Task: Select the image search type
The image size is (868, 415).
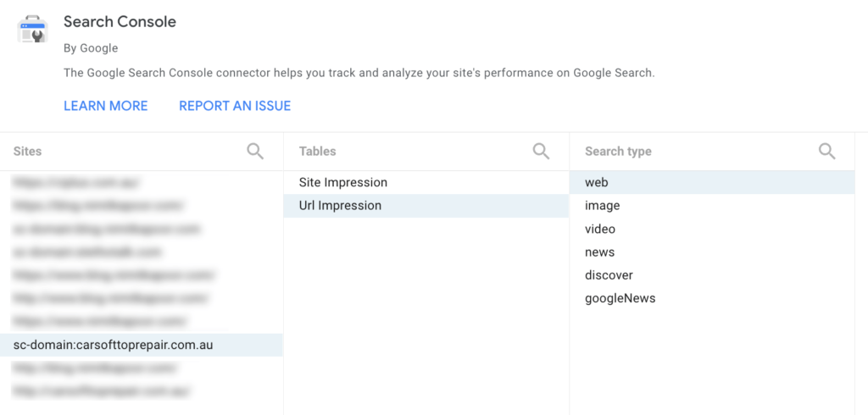Action: click(x=712, y=206)
